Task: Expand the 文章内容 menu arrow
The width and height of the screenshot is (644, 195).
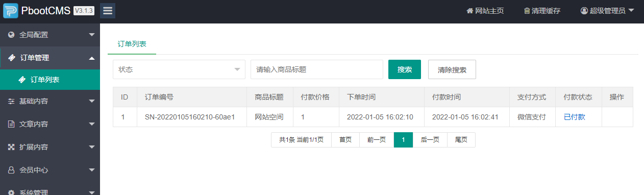Action: coord(92,124)
